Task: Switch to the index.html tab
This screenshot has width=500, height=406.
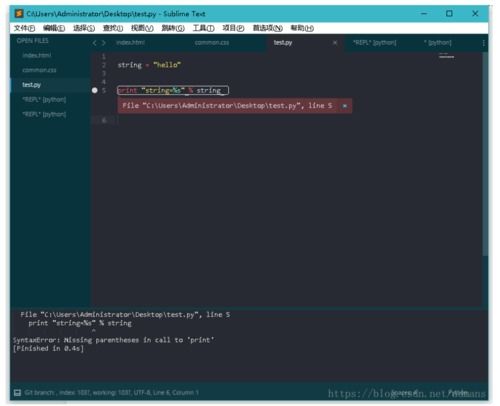Action: (130, 43)
